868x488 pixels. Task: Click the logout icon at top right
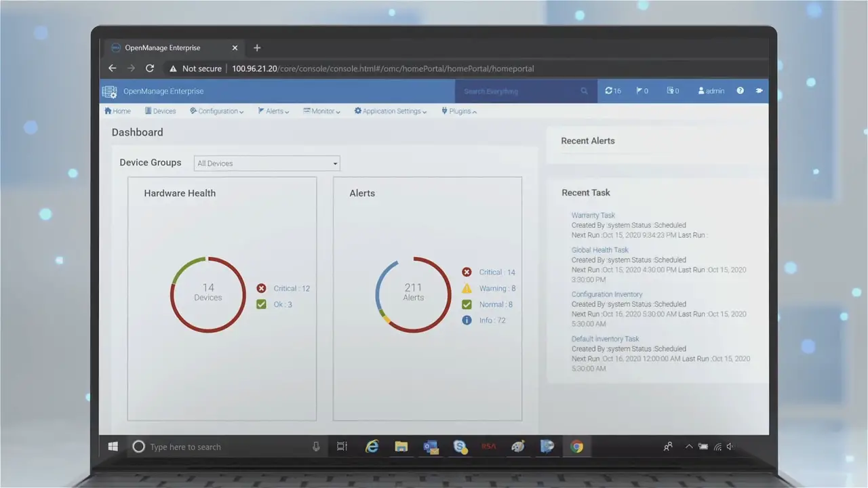click(x=759, y=90)
